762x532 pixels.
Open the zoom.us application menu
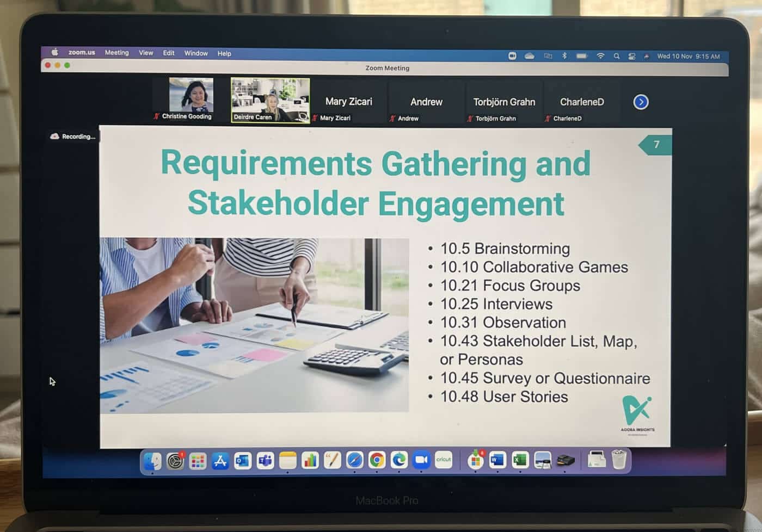tap(82, 53)
